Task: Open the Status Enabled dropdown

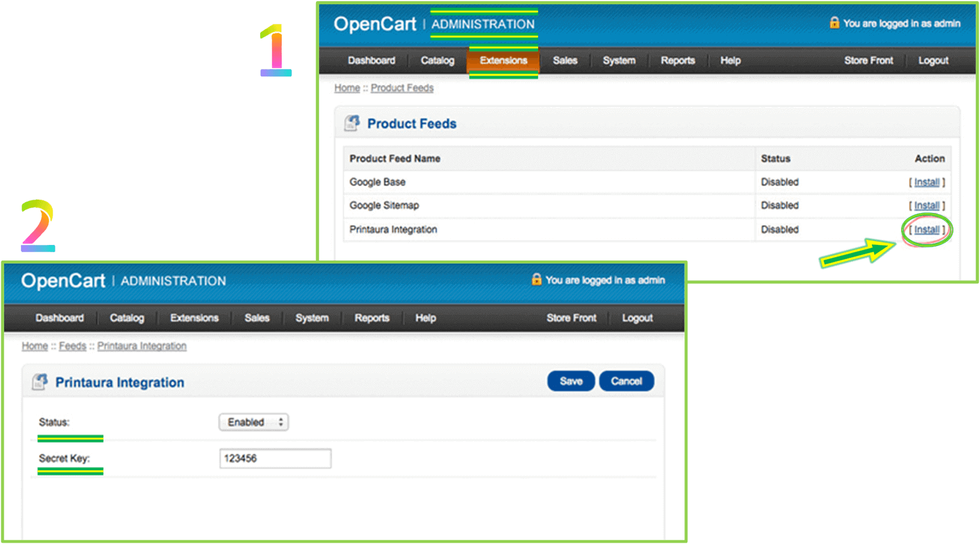Action: coord(253,422)
